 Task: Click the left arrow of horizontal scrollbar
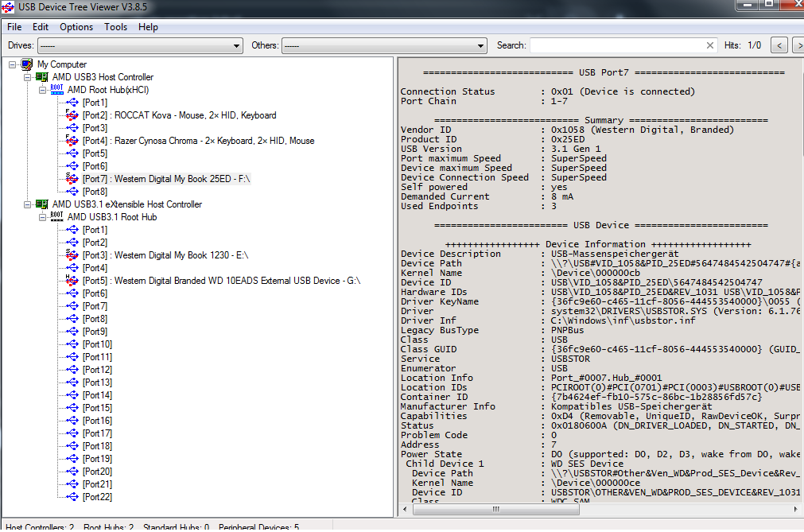pos(405,510)
